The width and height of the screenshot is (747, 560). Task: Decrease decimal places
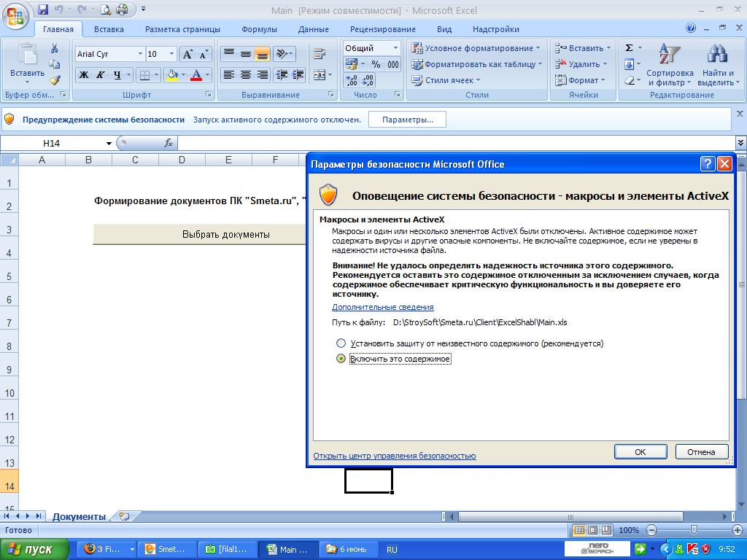coord(368,80)
